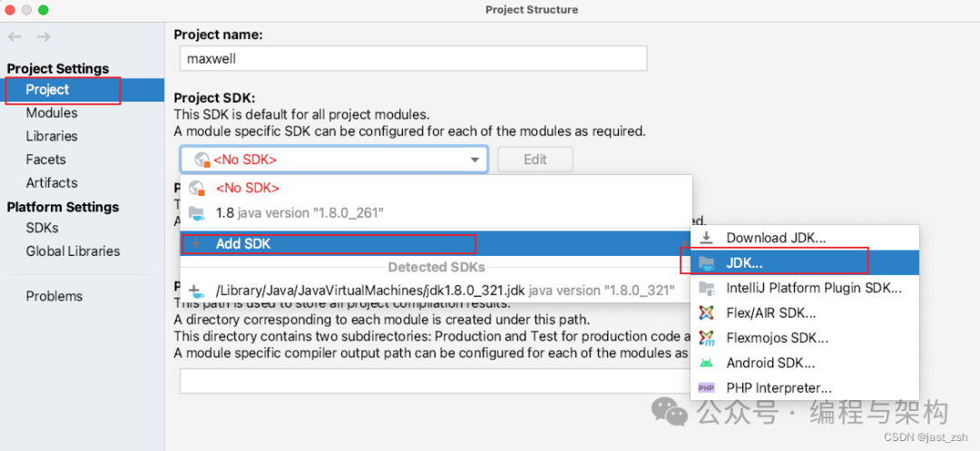Click the Project name field containing maxwell
The image size is (980, 451).
pos(413,59)
